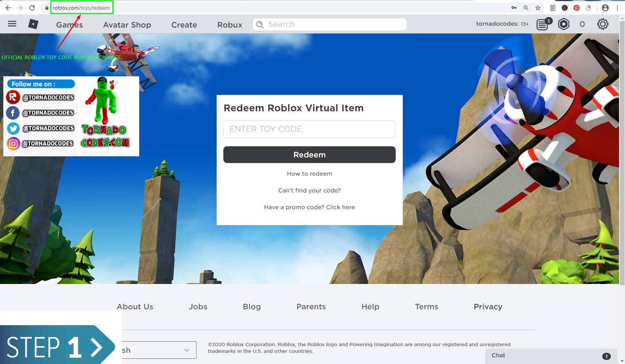The height and width of the screenshot is (364, 625).
Task: Open the Jobs footer link
Action: (x=198, y=307)
